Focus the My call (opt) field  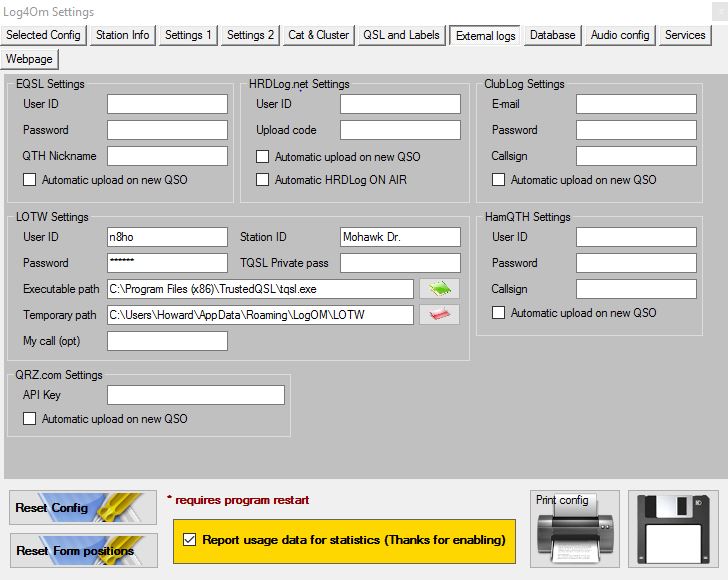167,341
